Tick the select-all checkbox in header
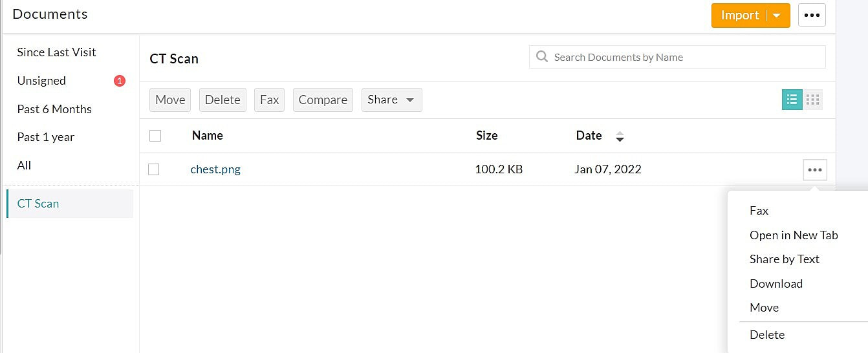This screenshot has height=353, width=868. pyautogui.click(x=155, y=136)
